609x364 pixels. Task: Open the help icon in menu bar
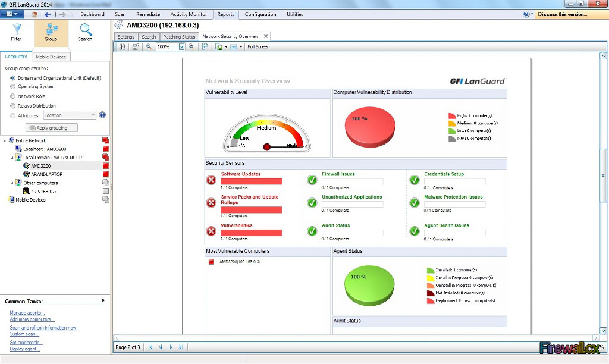[x=526, y=14]
